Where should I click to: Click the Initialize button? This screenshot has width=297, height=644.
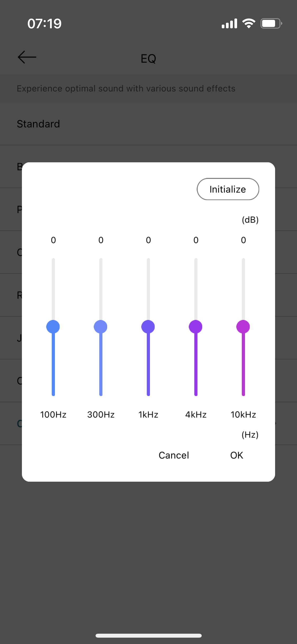click(228, 189)
